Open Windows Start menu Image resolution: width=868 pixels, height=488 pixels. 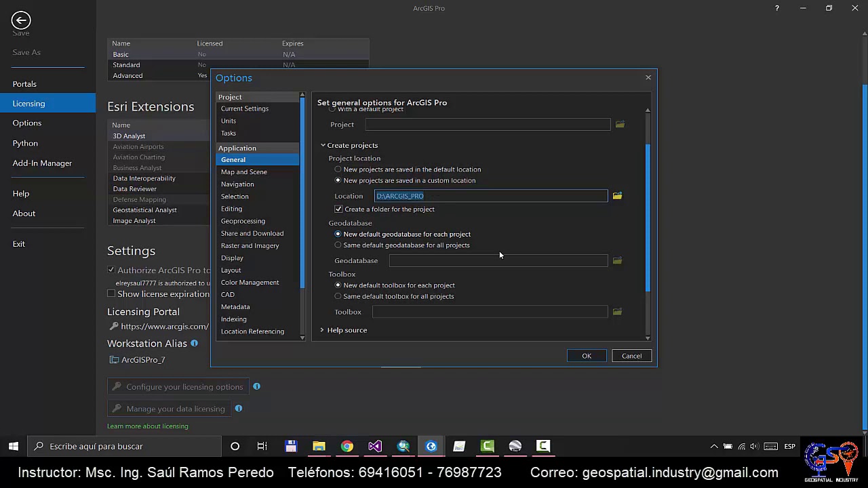pyautogui.click(x=14, y=446)
